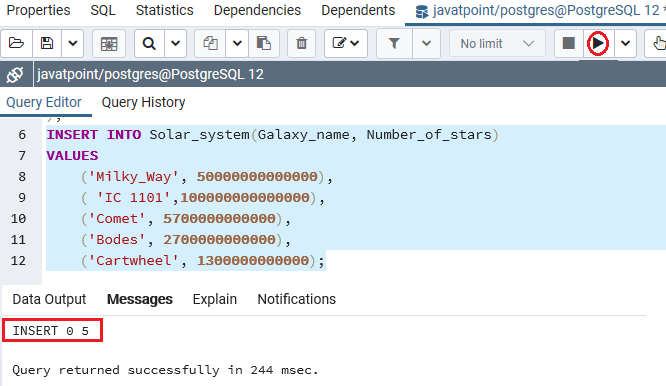Stop the running query
The height and width of the screenshot is (386, 666).
pyautogui.click(x=568, y=43)
